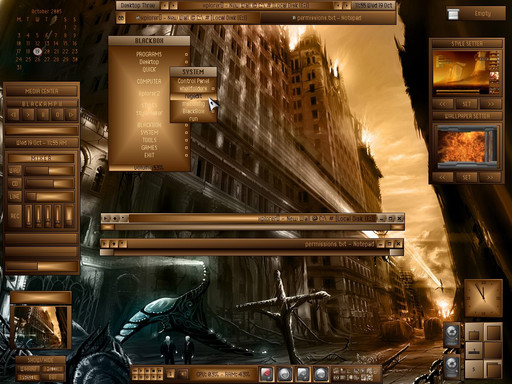Select xplorer2 in the Blackbox menu

tap(149, 94)
